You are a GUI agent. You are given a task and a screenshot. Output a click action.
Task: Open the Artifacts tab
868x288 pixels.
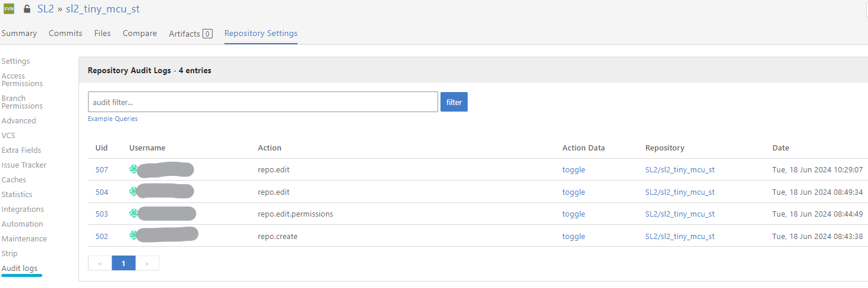pos(190,34)
